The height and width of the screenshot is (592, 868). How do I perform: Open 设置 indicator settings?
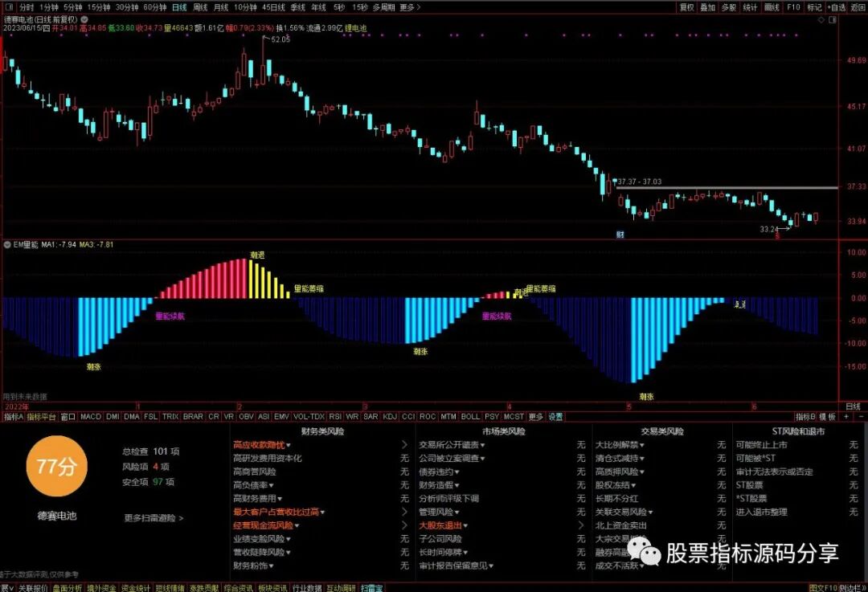pos(555,417)
